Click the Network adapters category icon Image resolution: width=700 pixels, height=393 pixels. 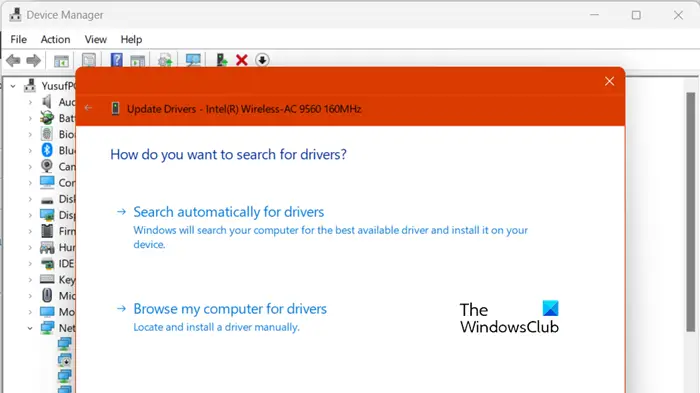click(47, 328)
